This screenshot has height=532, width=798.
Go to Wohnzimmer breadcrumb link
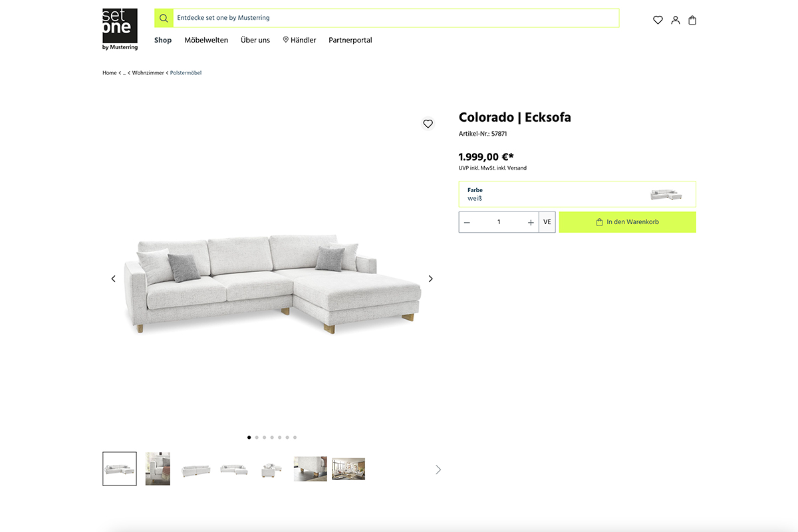tap(148, 73)
